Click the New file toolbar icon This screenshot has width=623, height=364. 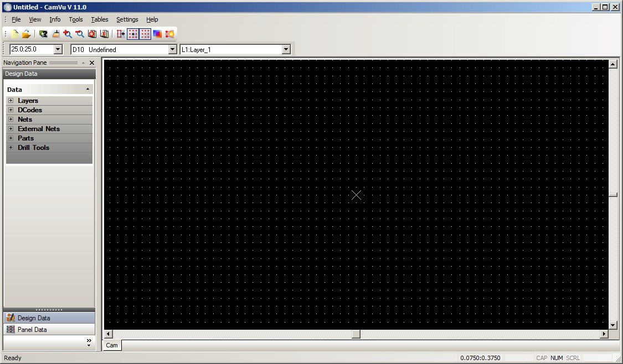15,34
